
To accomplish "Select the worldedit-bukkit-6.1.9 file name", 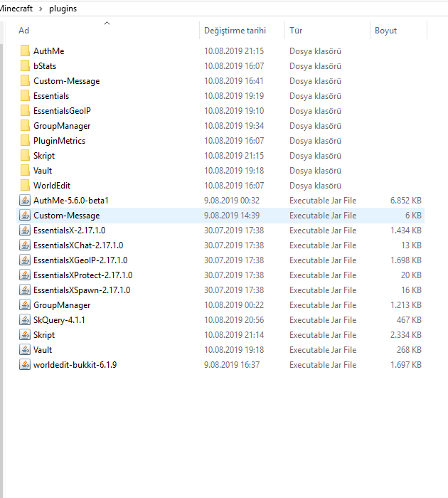I will (75, 364).
